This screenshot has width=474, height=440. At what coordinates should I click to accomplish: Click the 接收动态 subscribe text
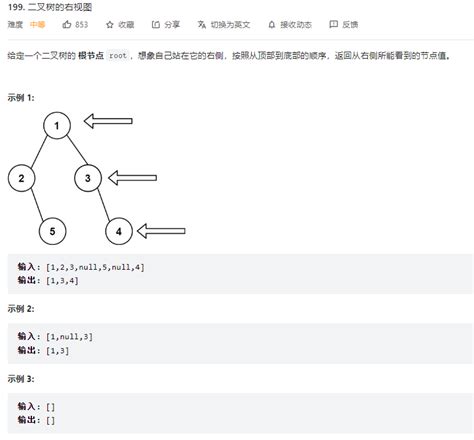[296, 25]
